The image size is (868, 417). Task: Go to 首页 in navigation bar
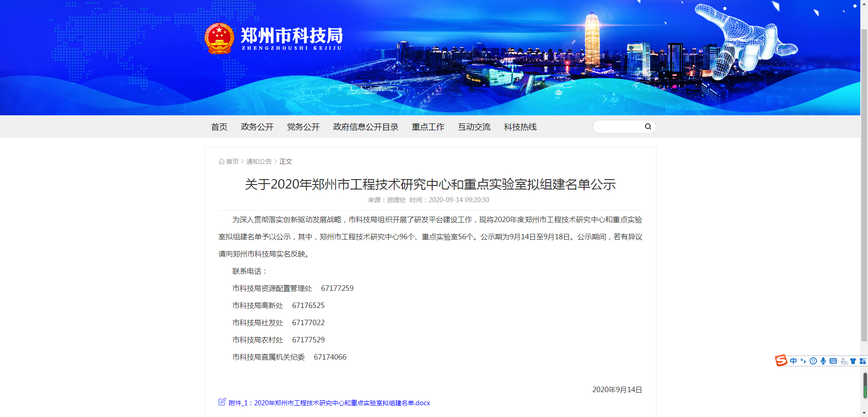click(x=219, y=127)
